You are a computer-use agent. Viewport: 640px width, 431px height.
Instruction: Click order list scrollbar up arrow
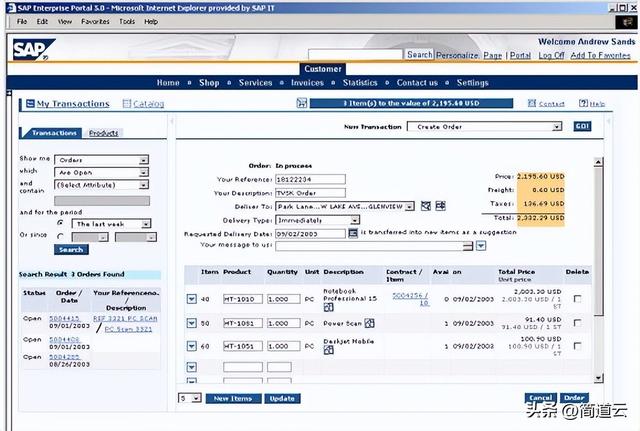pos(598,162)
